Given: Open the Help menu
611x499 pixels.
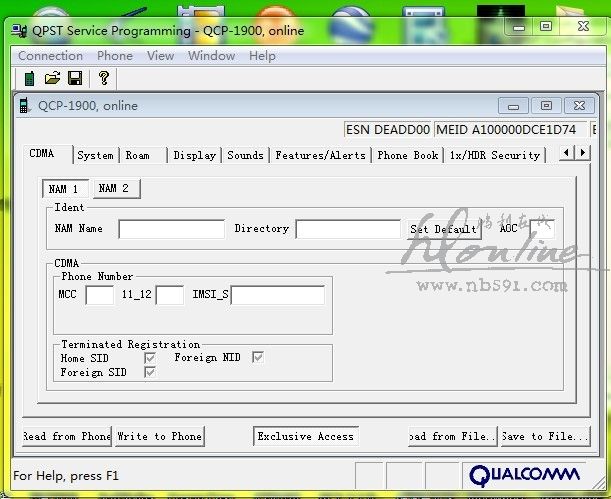Looking at the screenshot, I should tap(262, 56).
